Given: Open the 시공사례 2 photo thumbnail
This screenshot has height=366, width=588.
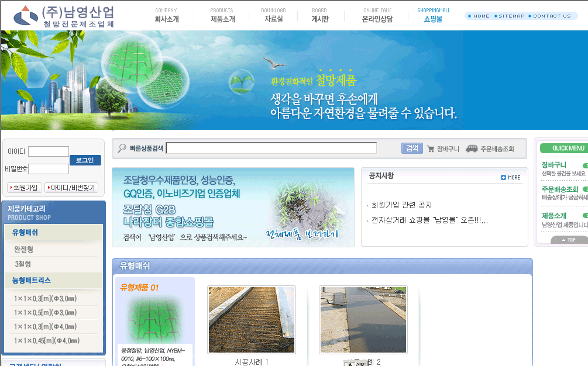Looking at the screenshot, I should click(363, 320).
